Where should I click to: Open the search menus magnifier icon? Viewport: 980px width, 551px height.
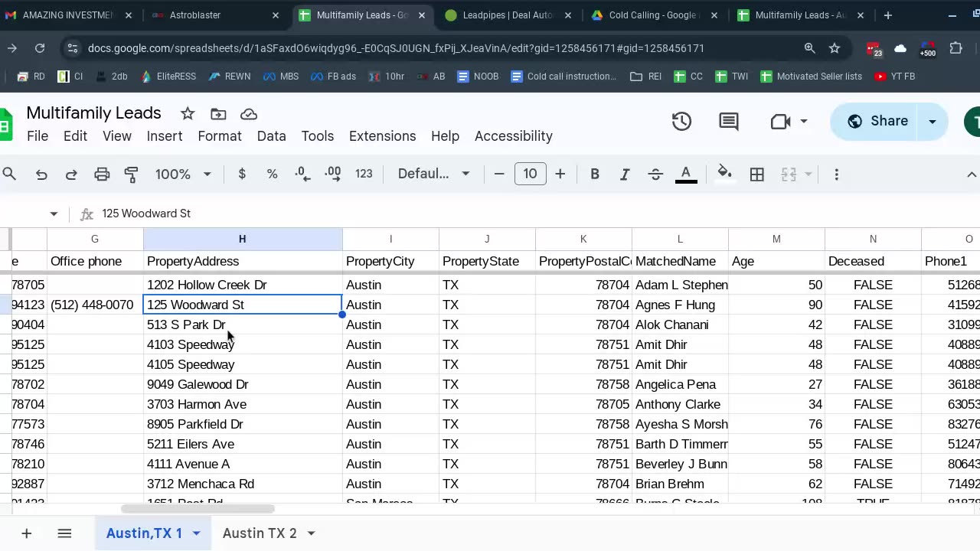9,174
